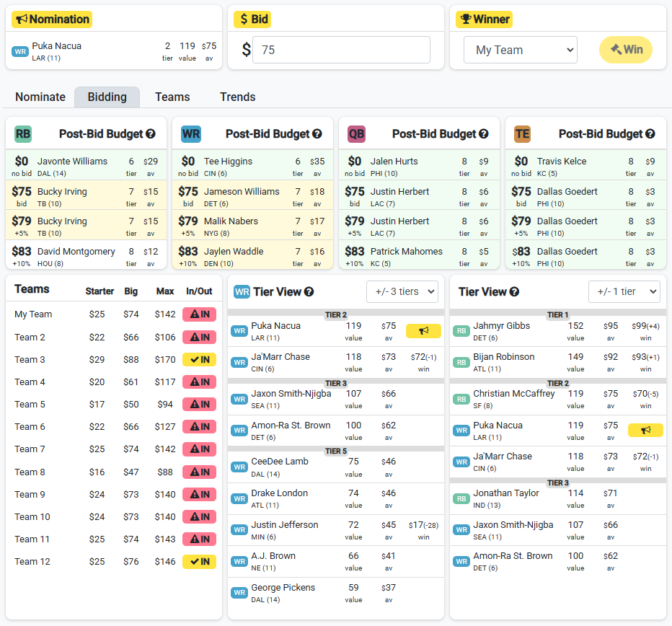This screenshot has height=626, width=672.
Task: Select Jahmyr Gibbs row in Tier 1
Action: coord(558,332)
